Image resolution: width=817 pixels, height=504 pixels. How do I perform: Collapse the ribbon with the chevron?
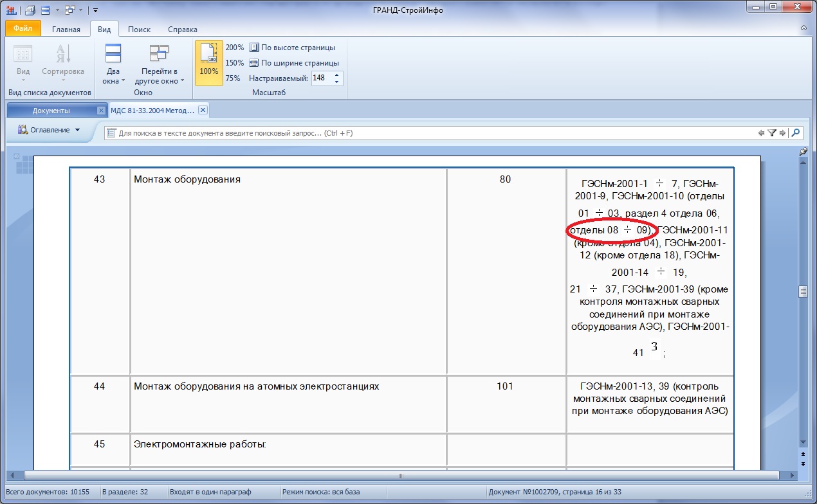coord(803,29)
